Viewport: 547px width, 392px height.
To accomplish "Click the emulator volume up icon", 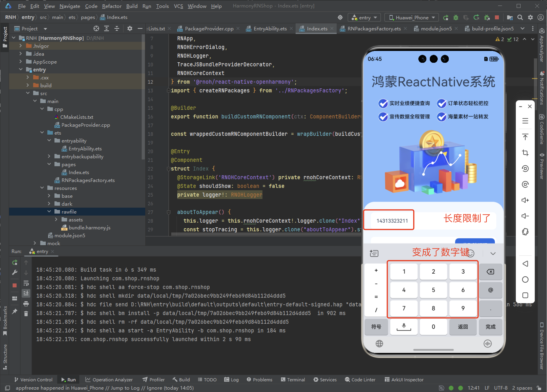I will (525, 200).
